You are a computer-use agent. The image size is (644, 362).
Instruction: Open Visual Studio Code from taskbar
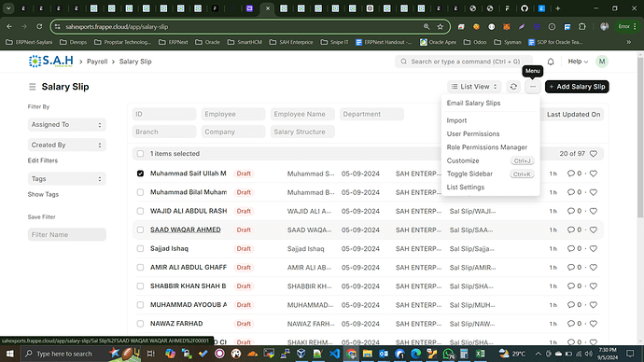(335, 354)
